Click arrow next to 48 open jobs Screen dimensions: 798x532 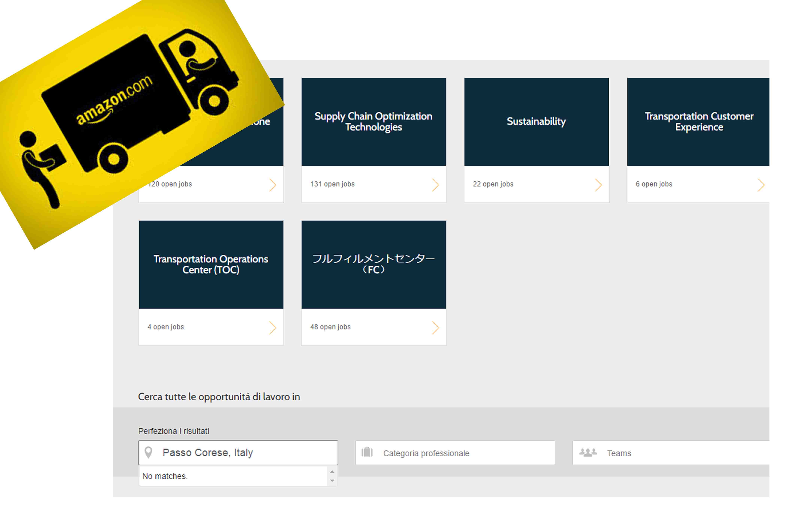point(436,328)
